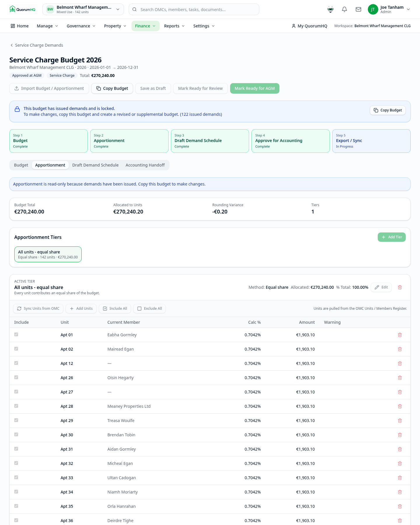Screen dimensions: 420x525
Task: Remove Apt 01 using its trash icon
Action: tap(400, 335)
